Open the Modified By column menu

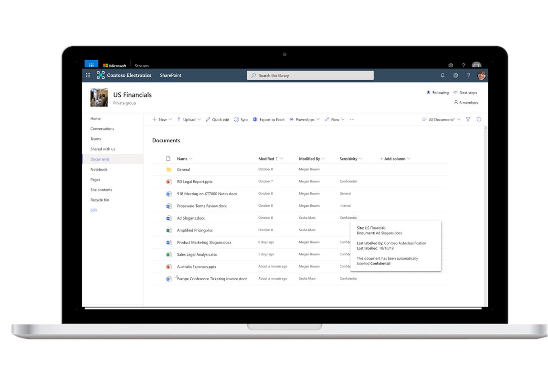[312, 159]
